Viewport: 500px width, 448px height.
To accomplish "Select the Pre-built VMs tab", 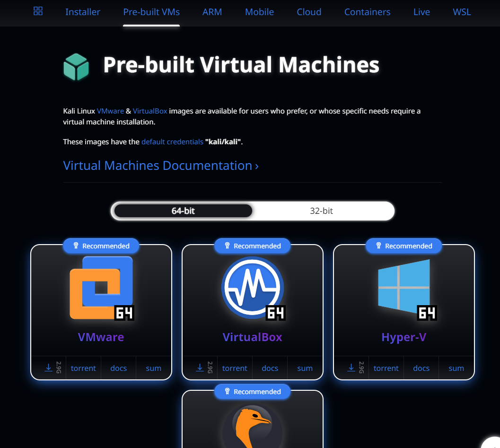I will (x=151, y=12).
